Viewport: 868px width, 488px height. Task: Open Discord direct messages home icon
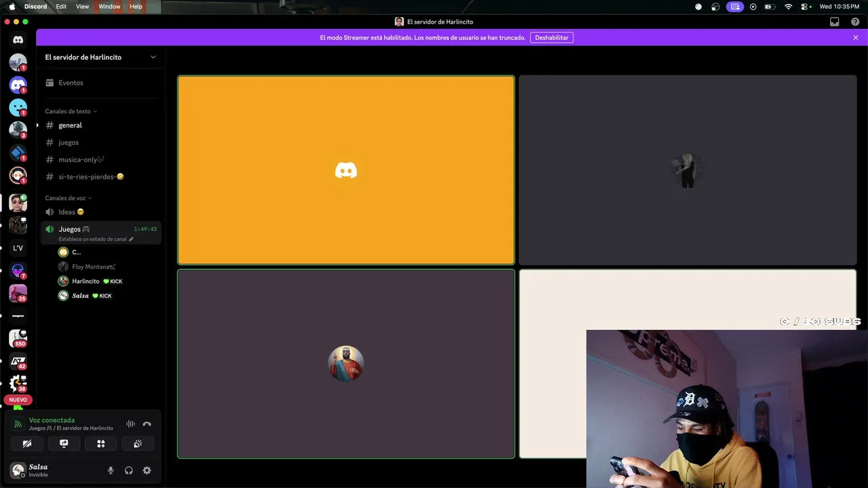tap(18, 40)
